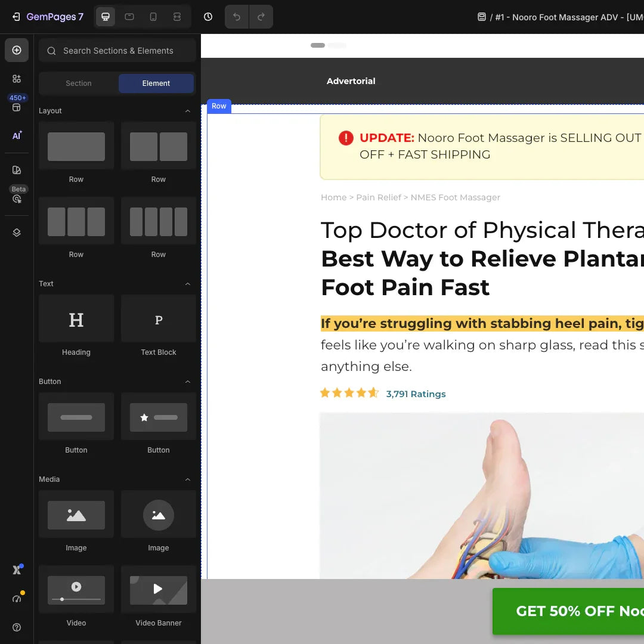Click the Search Sections & Elements field

pos(117,51)
